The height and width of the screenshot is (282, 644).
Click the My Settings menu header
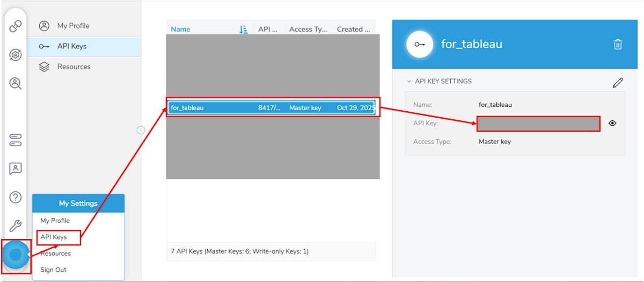(78, 204)
